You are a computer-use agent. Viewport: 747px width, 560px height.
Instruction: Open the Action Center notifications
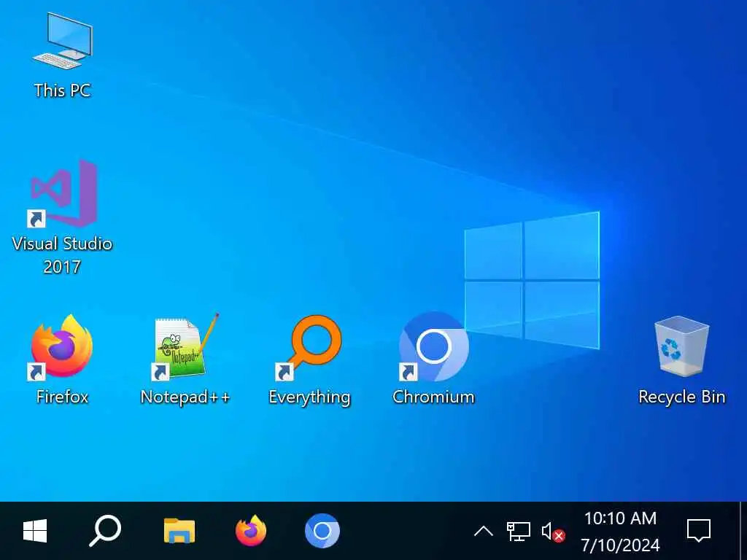coord(698,531)
